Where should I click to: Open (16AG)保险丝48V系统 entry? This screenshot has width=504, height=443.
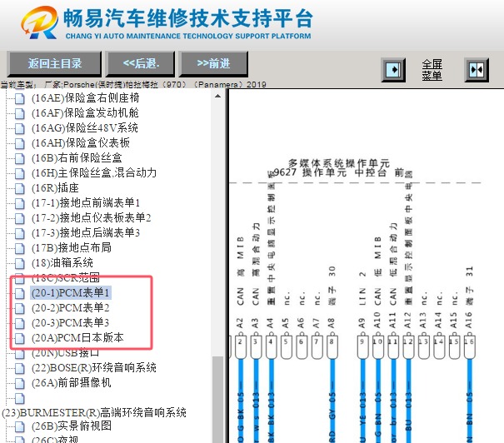(85, 128)
